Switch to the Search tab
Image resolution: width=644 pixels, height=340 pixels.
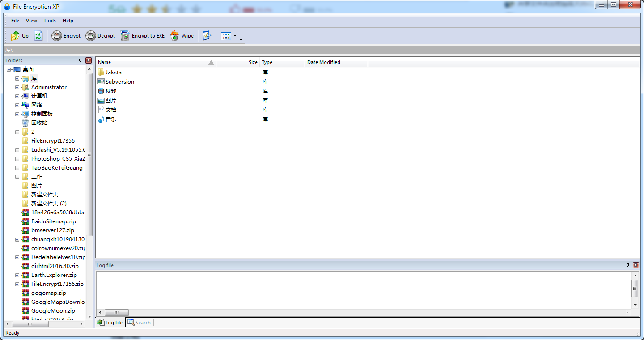point(140,323)
